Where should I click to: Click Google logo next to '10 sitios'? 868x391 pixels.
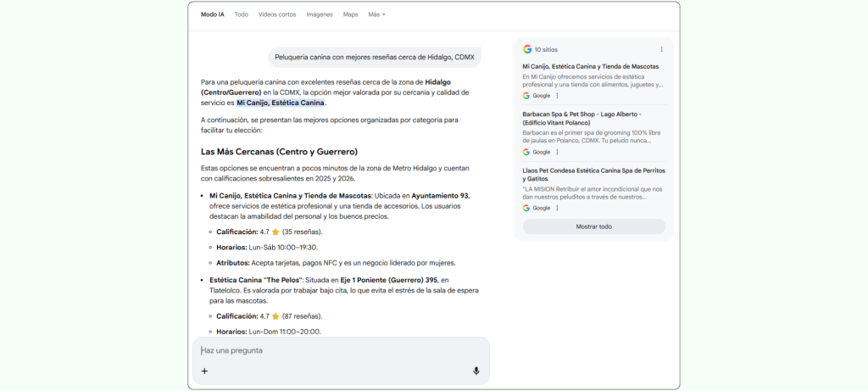tap(527, 49)
